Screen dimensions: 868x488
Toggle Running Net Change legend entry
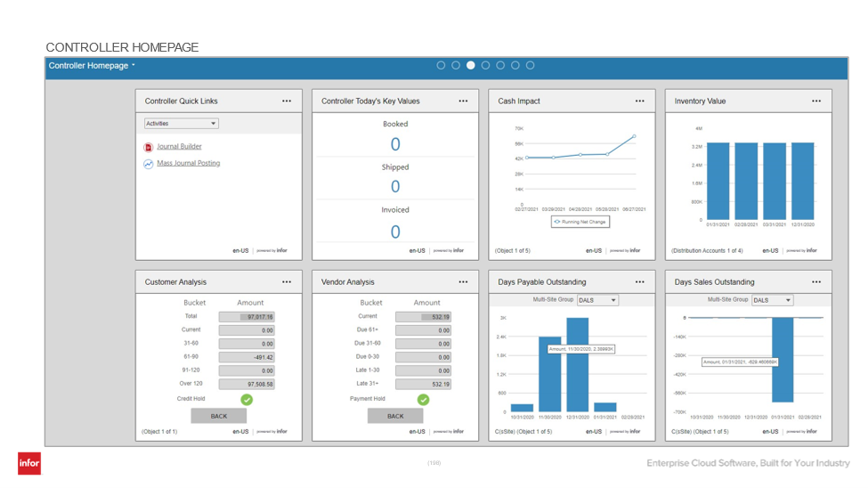tap(580, 222)
